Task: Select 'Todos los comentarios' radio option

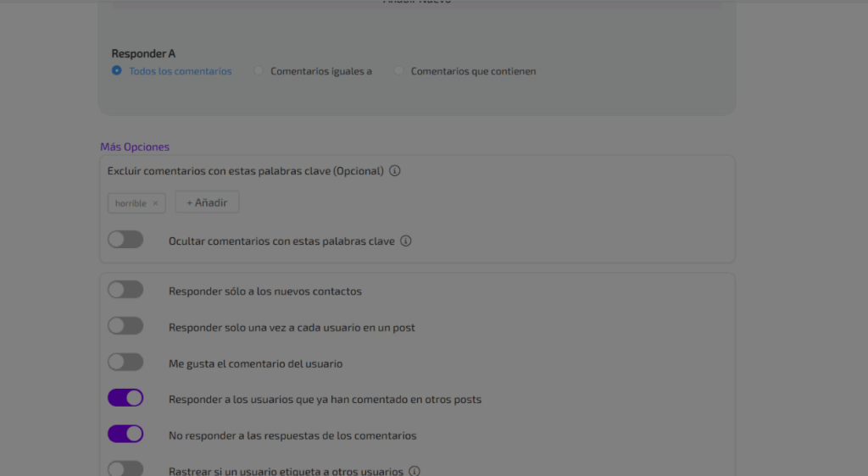Action: tap(117, 71)
